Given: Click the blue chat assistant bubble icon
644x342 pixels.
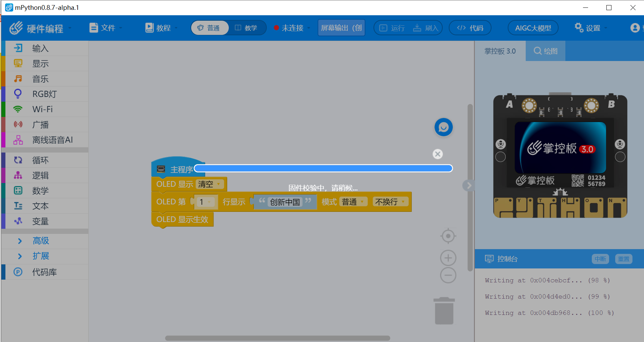Looking at the screenshot, I should pyautogui.click(x=443, y=127).
